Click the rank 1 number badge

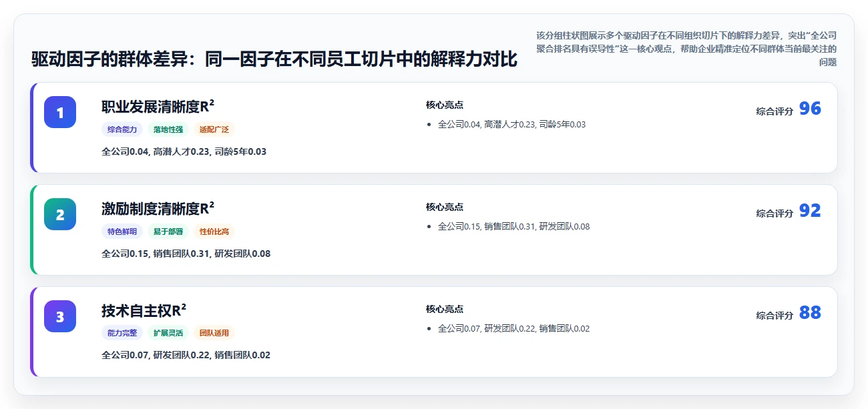click(60, 112)
